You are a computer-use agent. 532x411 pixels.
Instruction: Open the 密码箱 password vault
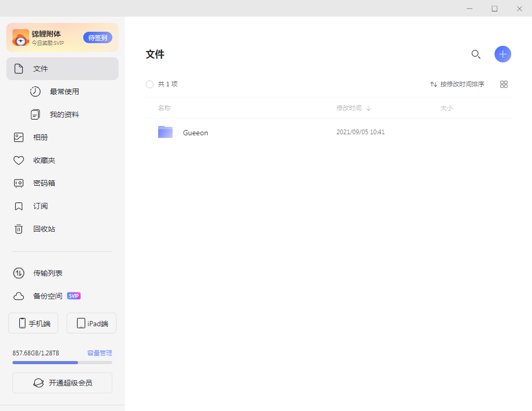pyautogui.click(x=44, y=183)
